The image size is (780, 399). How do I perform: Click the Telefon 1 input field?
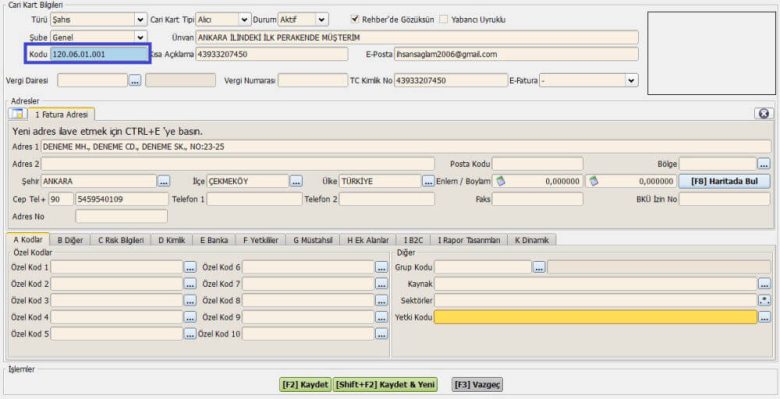tap(254, 199)
